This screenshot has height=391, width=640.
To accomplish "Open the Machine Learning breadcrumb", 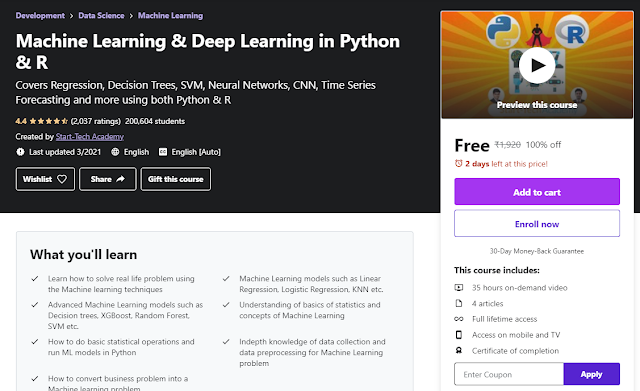I will [170, 16].
